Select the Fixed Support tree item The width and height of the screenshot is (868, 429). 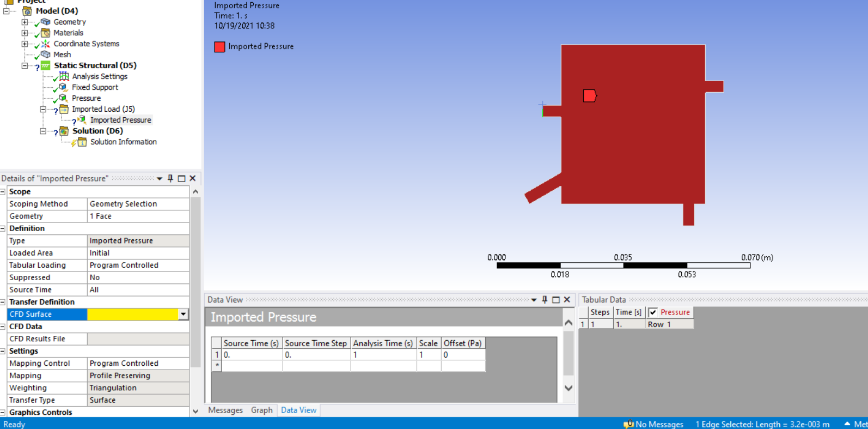pos(95,87)
